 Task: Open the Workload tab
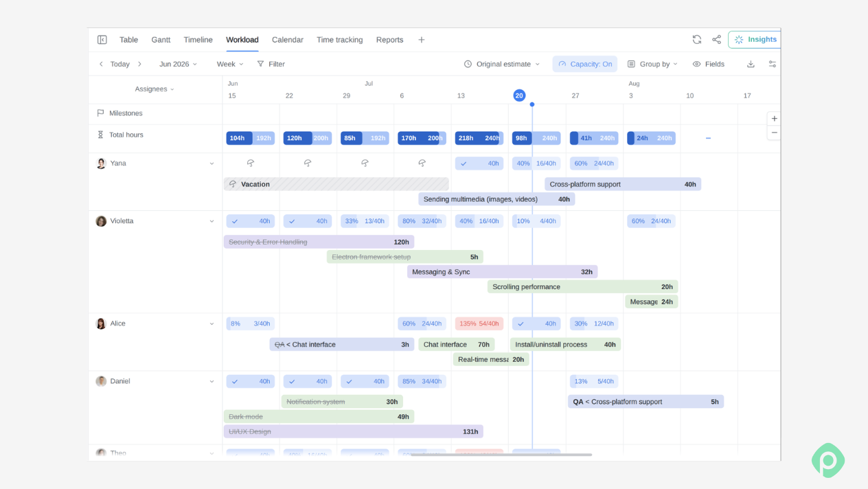coord(242,40)
